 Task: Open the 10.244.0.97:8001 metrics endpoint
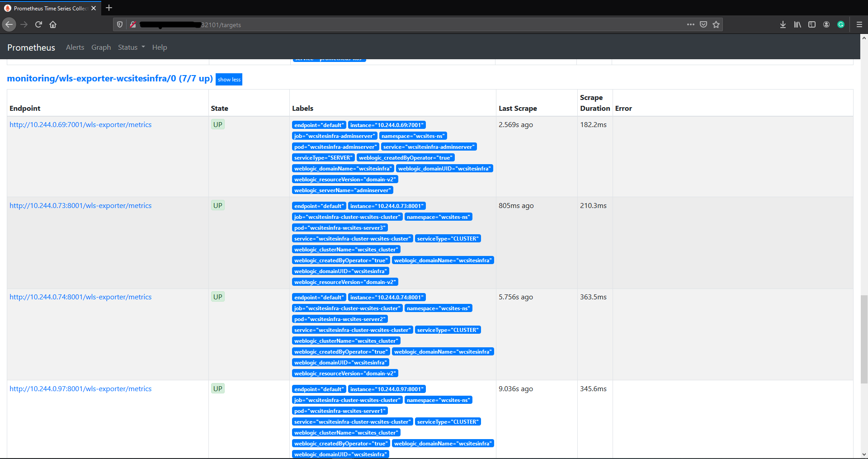(x=80, y=389)
